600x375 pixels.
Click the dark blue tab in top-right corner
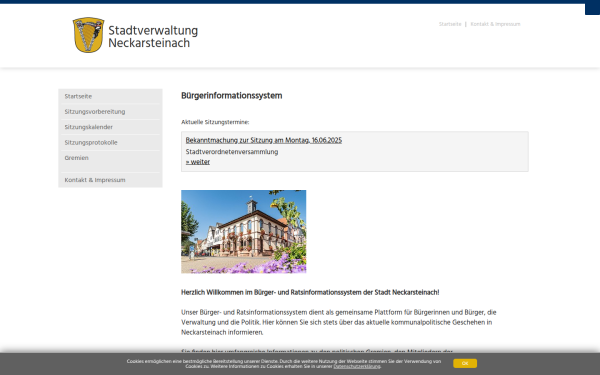click(x=592, y=9)
